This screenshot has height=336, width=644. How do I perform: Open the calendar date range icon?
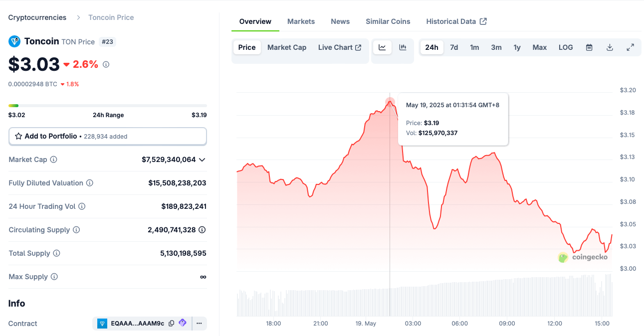[589, 47]
